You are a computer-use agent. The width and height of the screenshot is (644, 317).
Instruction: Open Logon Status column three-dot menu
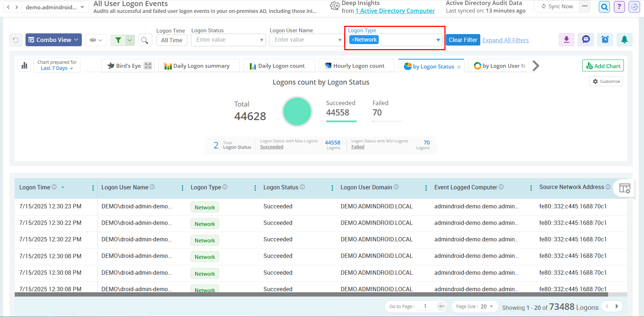[x=332, y=188]
